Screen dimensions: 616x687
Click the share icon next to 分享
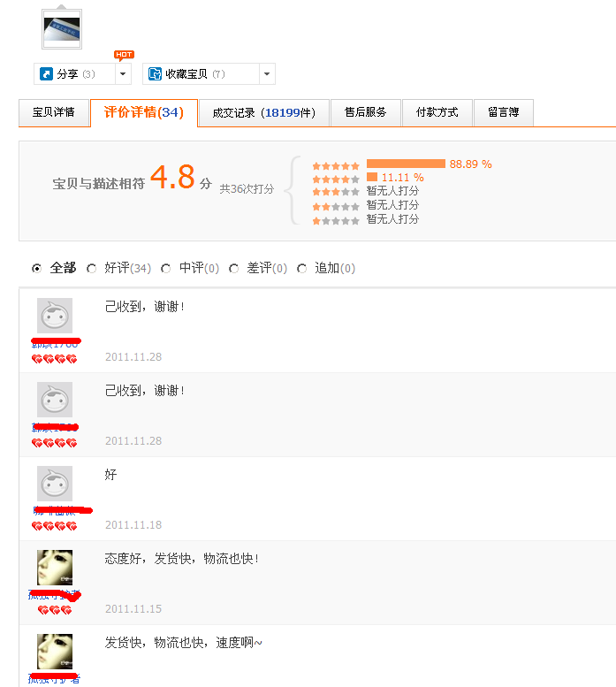pos(46,74)
